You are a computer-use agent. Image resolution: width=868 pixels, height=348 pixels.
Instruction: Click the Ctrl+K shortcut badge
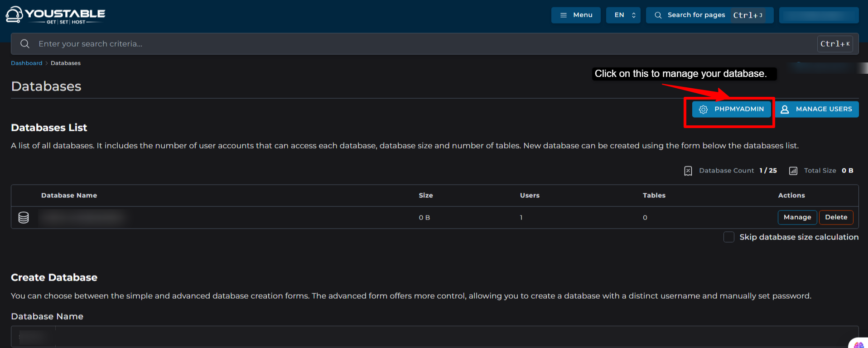point(835,44)
